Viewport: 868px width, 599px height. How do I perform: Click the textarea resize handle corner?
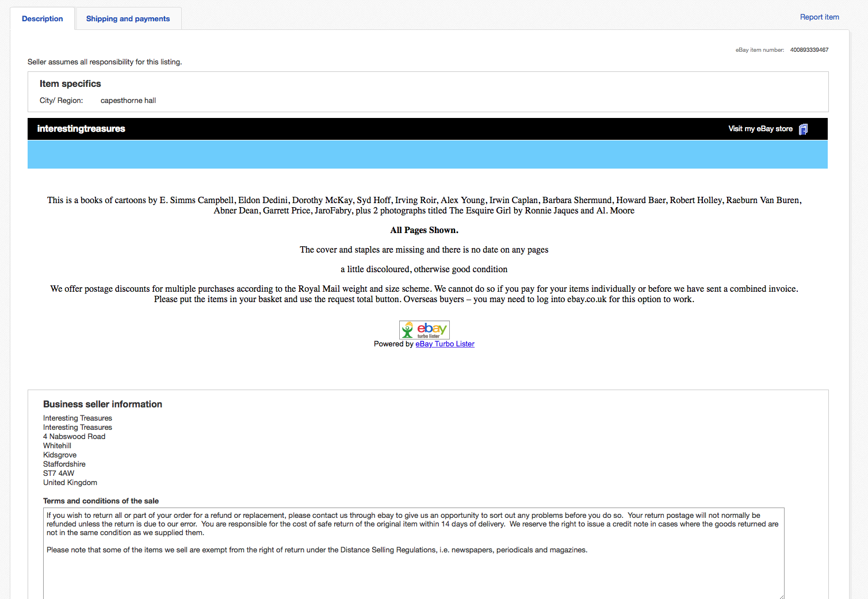click(x=781, y=596)
